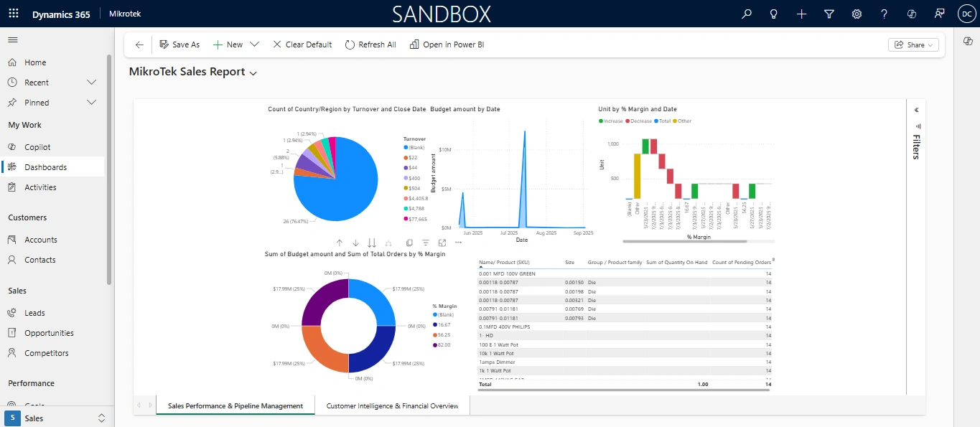Open the Dynamics 365 app launcher waffle
This screenshot has width=980, height=427.
click(x=13, y=14)
